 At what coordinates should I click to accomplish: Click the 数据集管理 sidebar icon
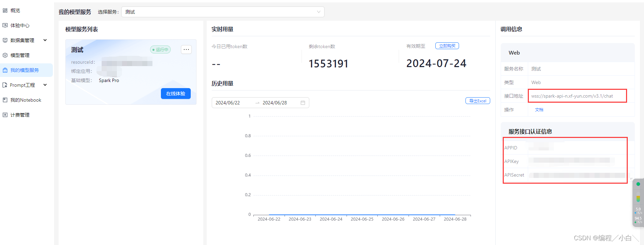(5, 40)
